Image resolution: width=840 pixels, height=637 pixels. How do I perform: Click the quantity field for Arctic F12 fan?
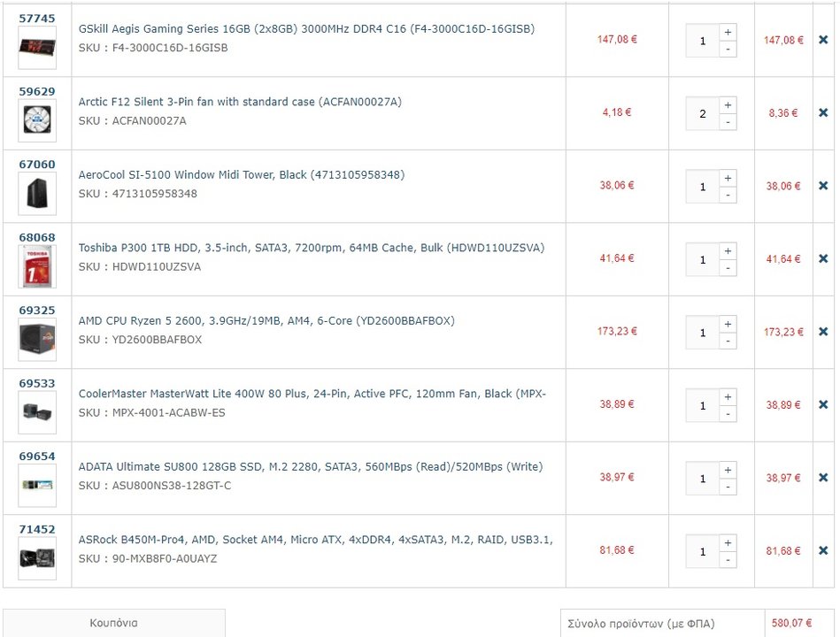tap(702, 113)
